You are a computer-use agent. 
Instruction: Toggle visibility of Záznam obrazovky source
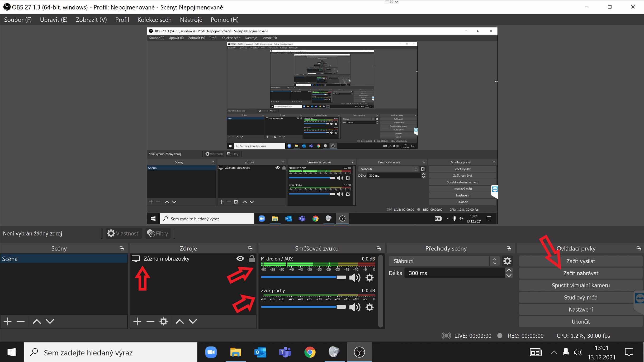(240, 259)
